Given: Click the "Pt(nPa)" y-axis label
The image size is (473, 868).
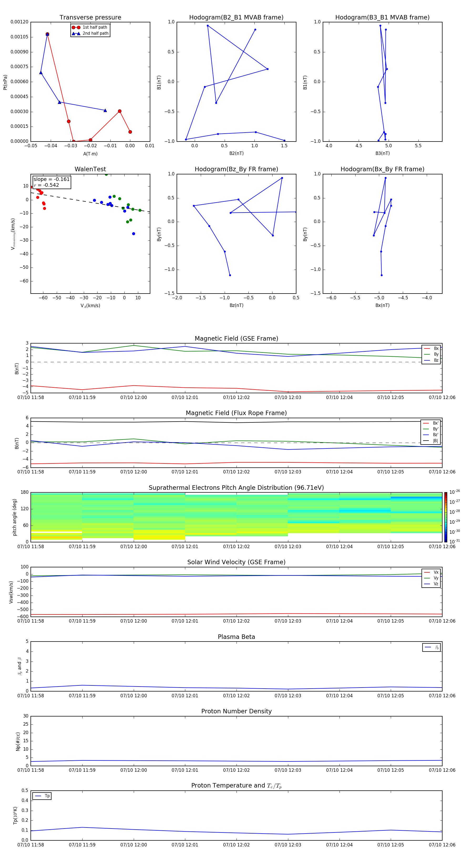Looking at the screenshot, I should pos(5,82).
